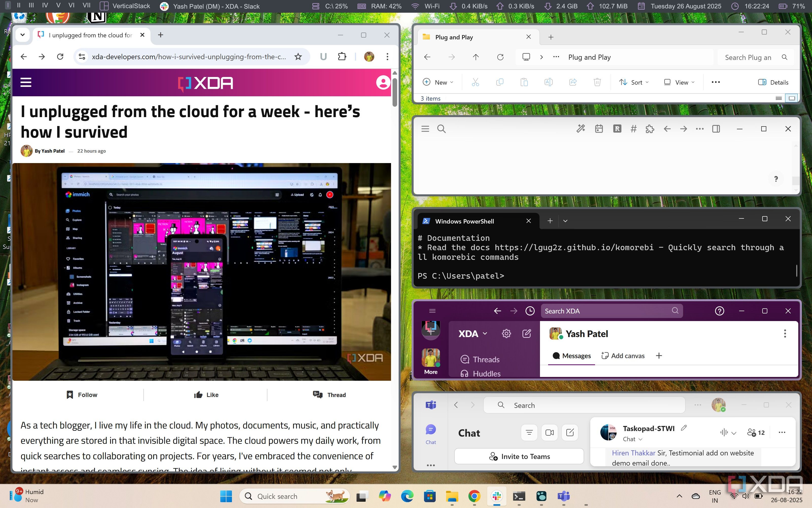Open the R icon in notes app toolbar
Image resolution: width=812 pixels, height=508 pixels.
[x=617, y=129]
